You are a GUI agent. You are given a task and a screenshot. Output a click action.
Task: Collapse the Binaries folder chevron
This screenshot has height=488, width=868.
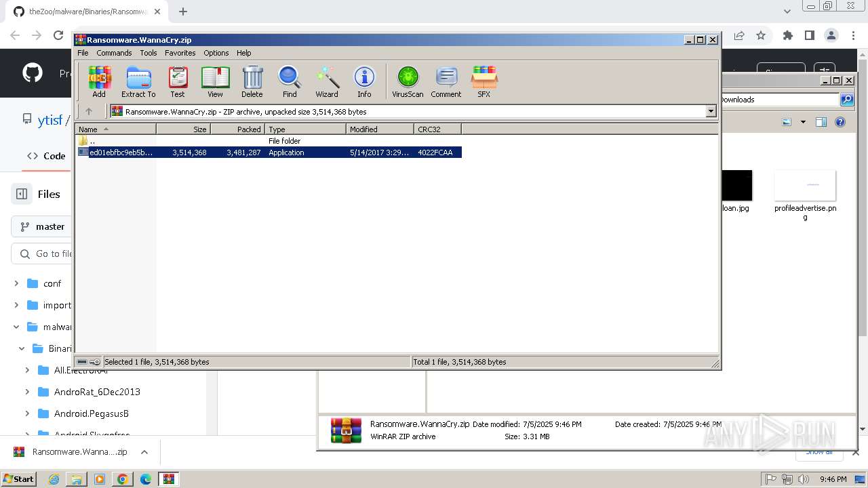coord(22,348)
